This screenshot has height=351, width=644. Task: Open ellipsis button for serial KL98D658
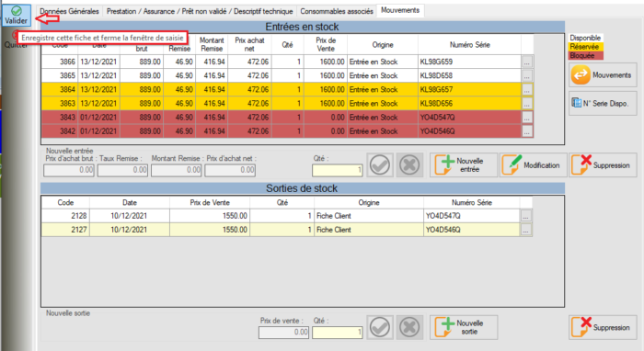(x=527, y=76)
